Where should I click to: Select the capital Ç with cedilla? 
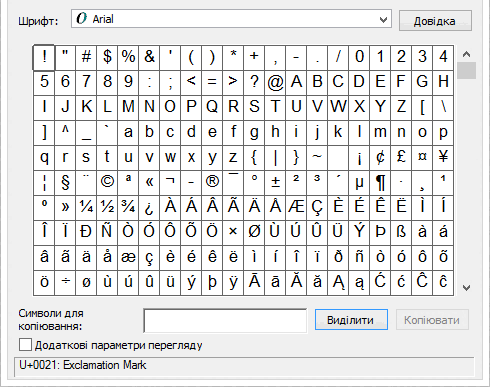click(317, 207)
